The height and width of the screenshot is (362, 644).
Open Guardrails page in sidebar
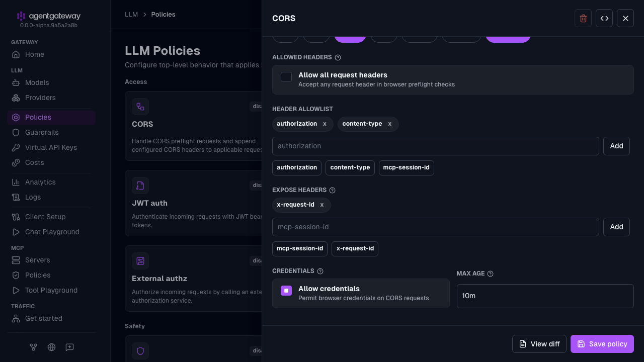point(51,132)
